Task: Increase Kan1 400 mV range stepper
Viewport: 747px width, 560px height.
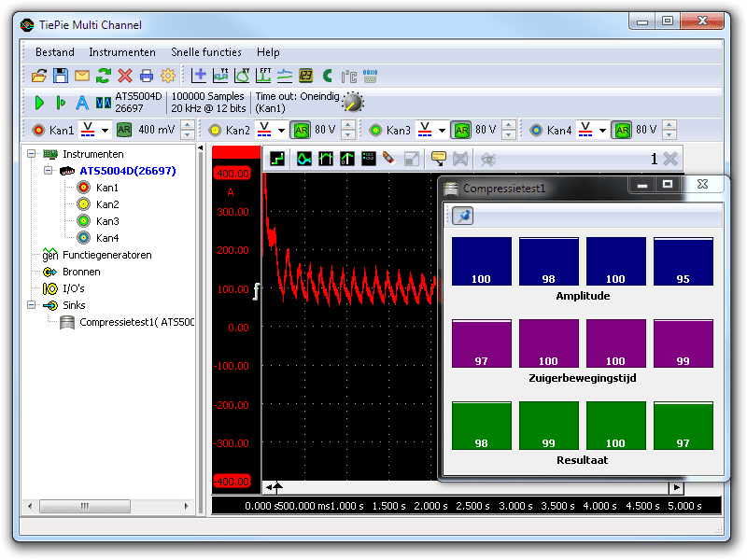Action: coord(188,126)
